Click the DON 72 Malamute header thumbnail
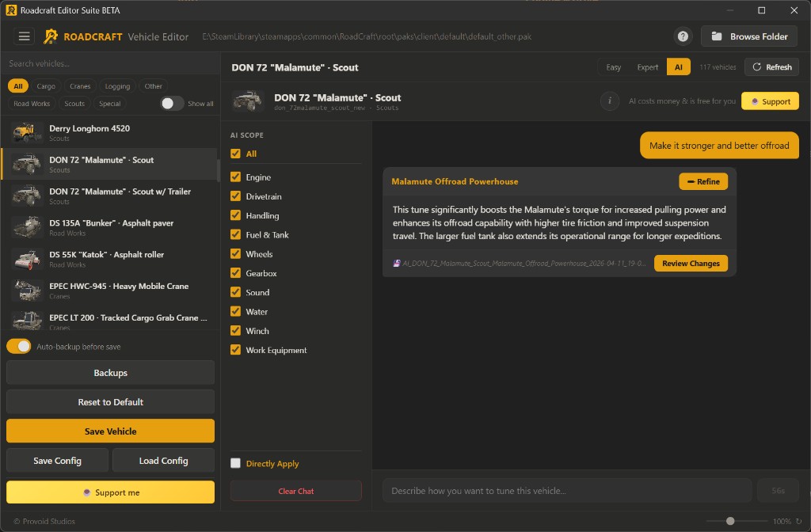This screenshot has width=811, height=532. [x=247, y=101]
